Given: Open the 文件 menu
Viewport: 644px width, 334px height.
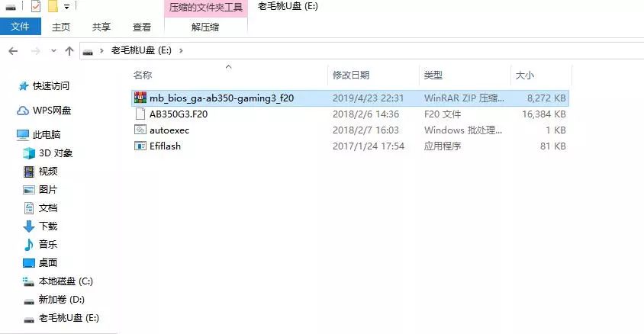Looking at the screenshot, I should (x=20, y=27).
